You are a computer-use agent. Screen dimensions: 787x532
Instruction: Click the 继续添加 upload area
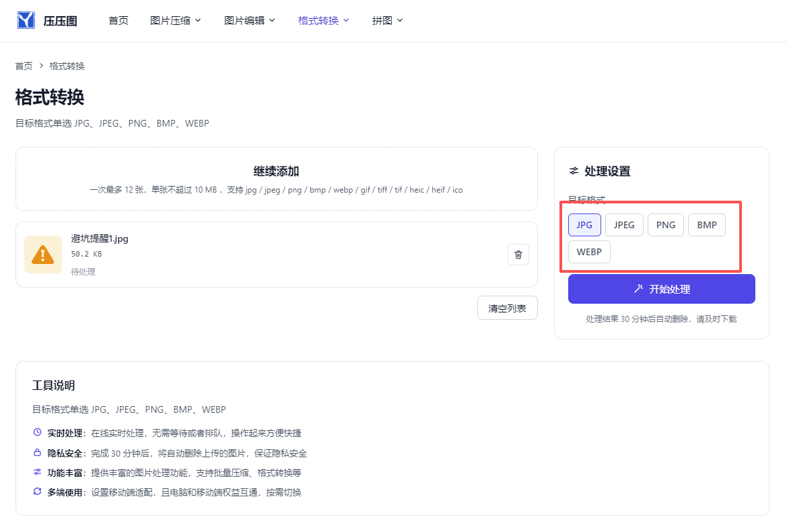[277, 179]
